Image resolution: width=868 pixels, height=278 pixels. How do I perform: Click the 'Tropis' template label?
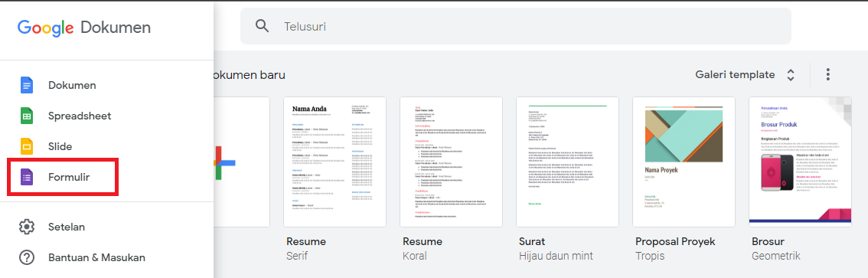coord(650,256)
